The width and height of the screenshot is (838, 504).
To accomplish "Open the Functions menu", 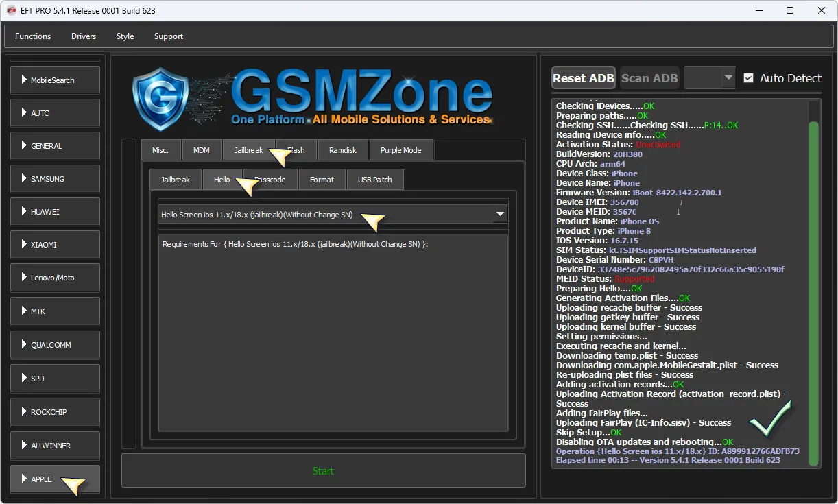I will click(x=33, y=36).
